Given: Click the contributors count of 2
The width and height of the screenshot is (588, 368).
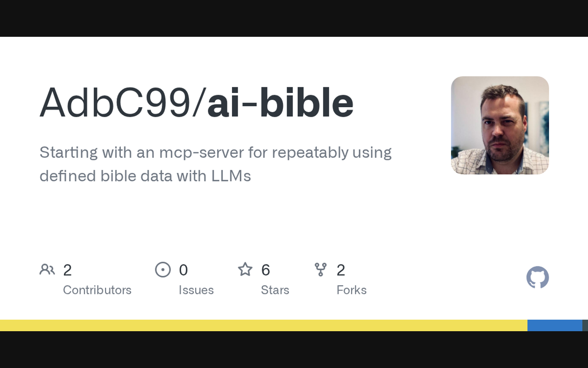Looking at the screenshot, I should [67, 270].
